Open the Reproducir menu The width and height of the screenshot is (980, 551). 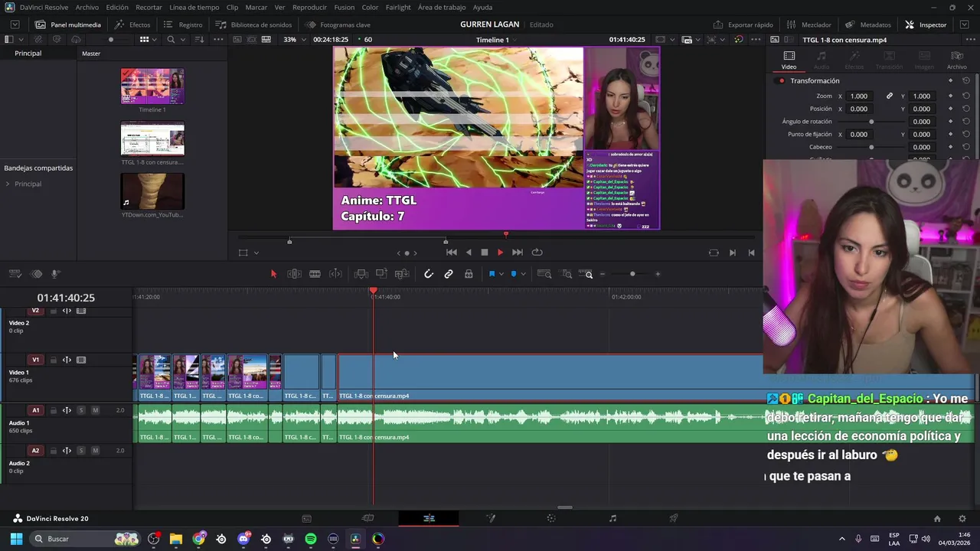(309, 7)
